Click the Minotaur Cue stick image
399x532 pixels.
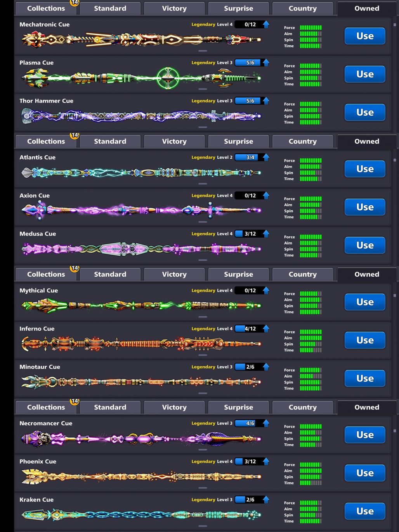click(141, 382)
